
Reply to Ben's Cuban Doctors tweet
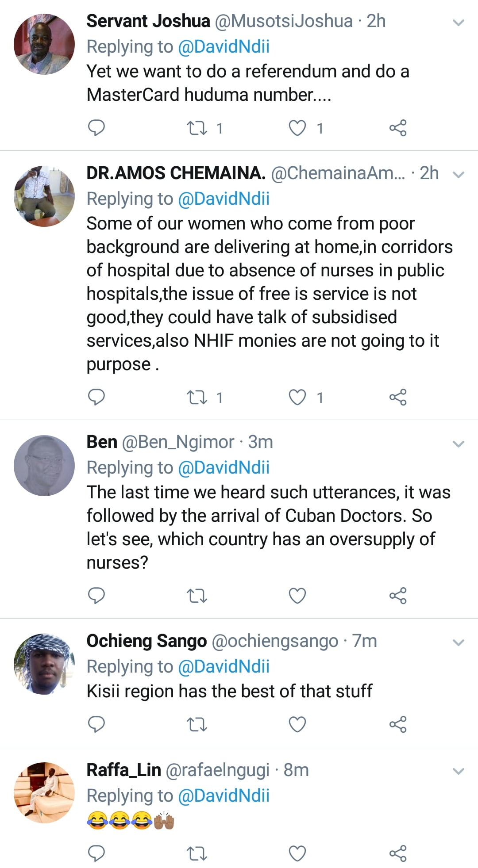click(x=96, y=596)
